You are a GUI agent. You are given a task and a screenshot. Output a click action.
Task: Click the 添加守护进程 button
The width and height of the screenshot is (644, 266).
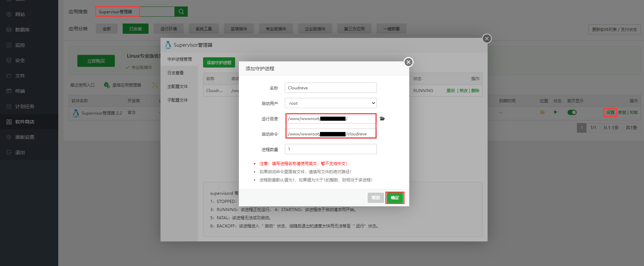coord(219,62)
